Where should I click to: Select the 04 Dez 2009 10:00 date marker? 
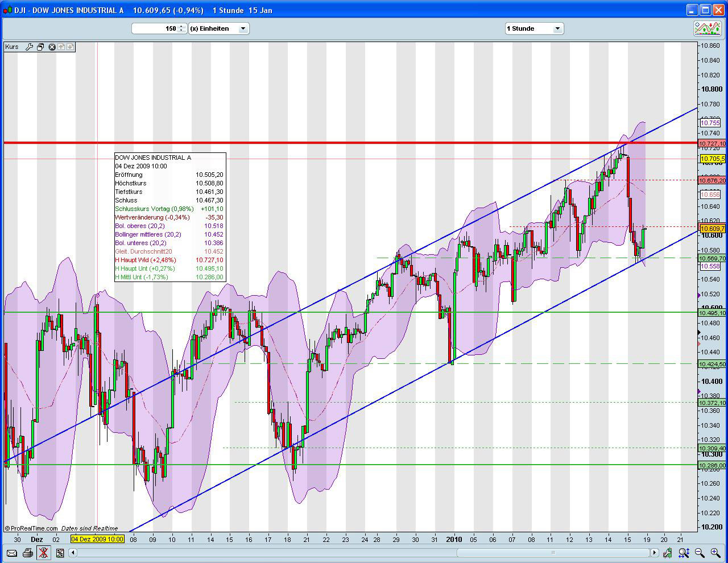click(x=97, y=539)
